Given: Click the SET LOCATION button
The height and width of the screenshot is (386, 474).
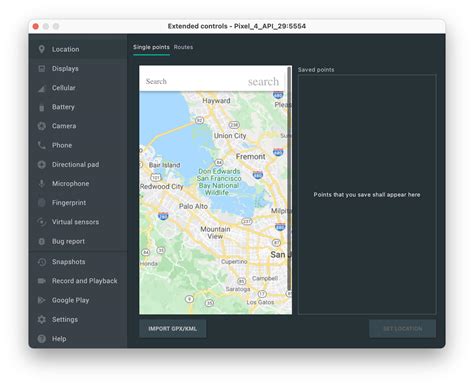Looking at the screenshot, I should click(402, 329).
